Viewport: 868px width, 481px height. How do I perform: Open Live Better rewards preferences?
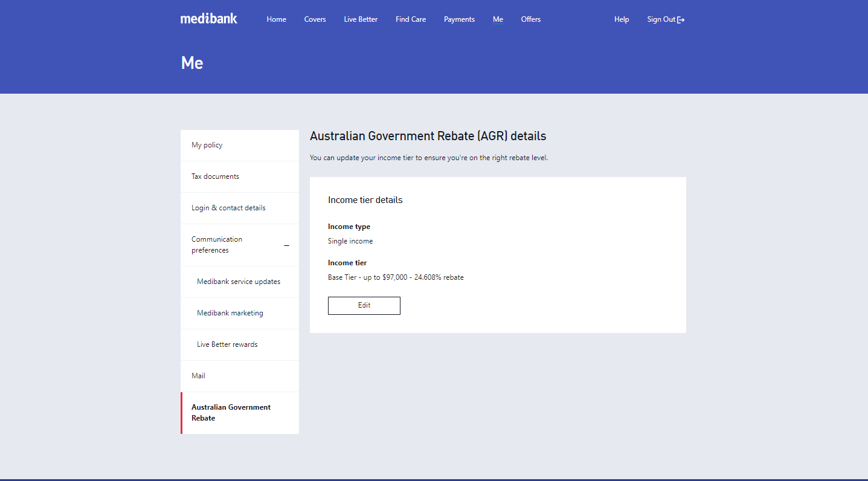240,345
